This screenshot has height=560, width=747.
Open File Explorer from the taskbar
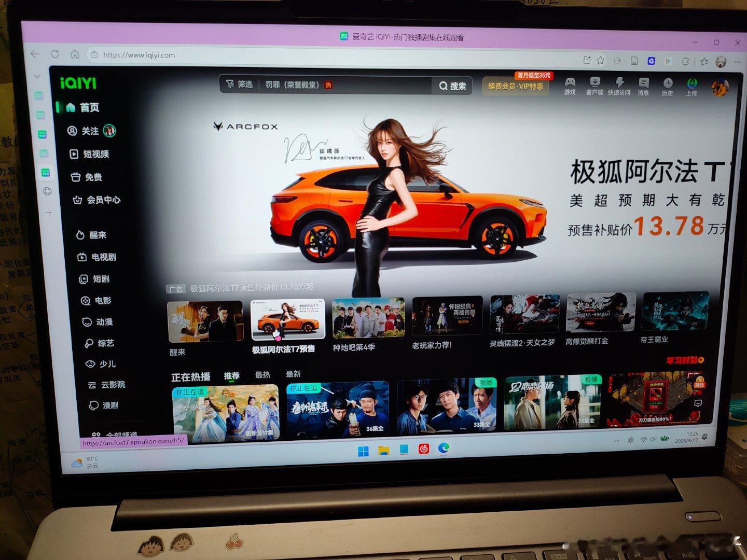pyautogui.click(x=384, y=450)
